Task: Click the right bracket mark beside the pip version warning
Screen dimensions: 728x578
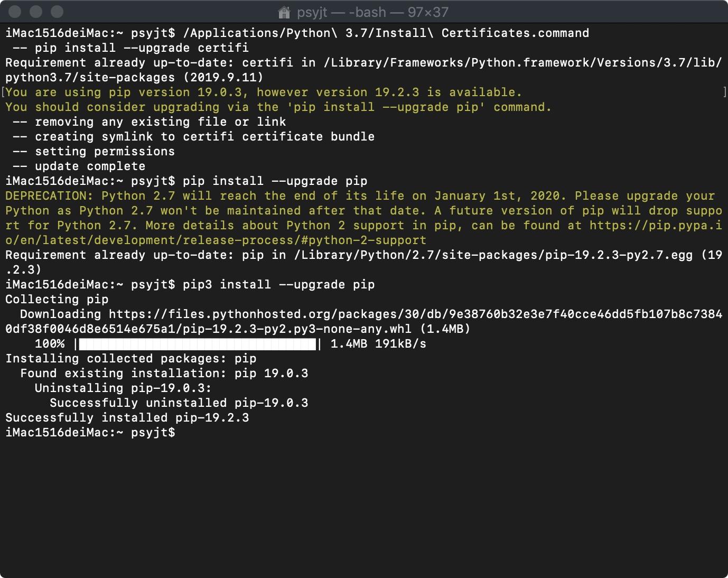Action: pos(724,92)
